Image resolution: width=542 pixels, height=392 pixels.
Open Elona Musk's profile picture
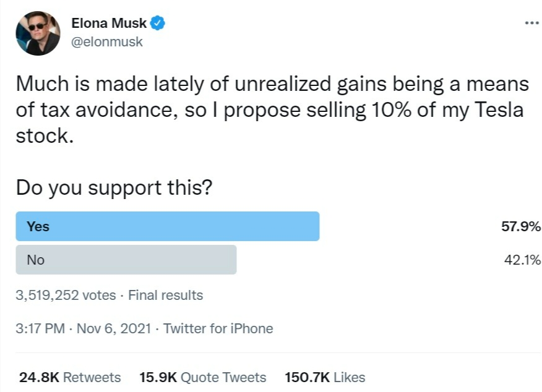click(38, 33)
